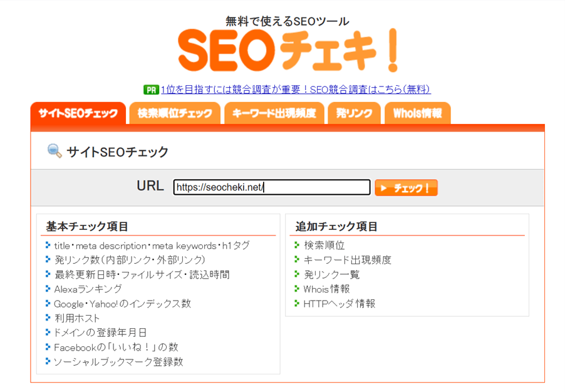565x392 pixels.
Task: Click the orange チェック! button
Action: [x=406, y=188]
